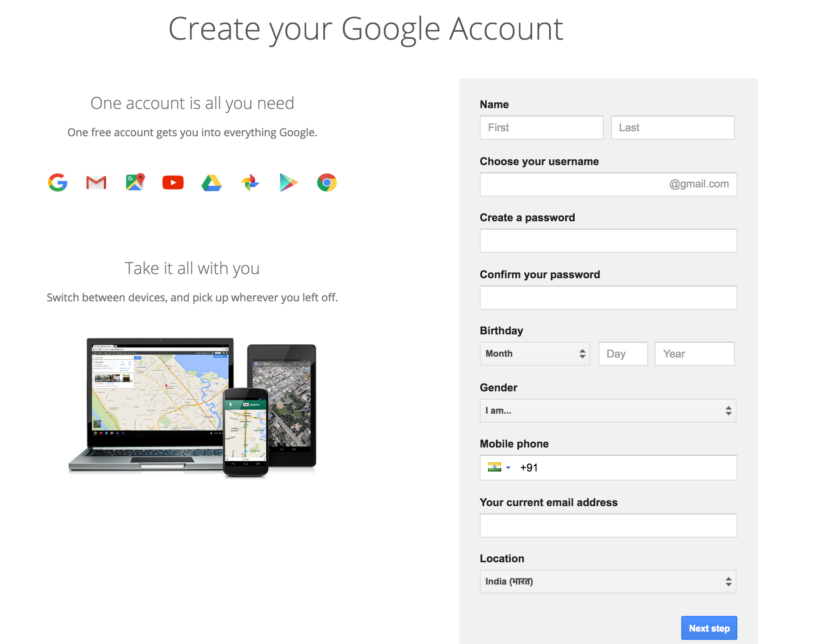Click the Google G logo icon
Viewport: 815px width, 644px height.
[58, 182]
